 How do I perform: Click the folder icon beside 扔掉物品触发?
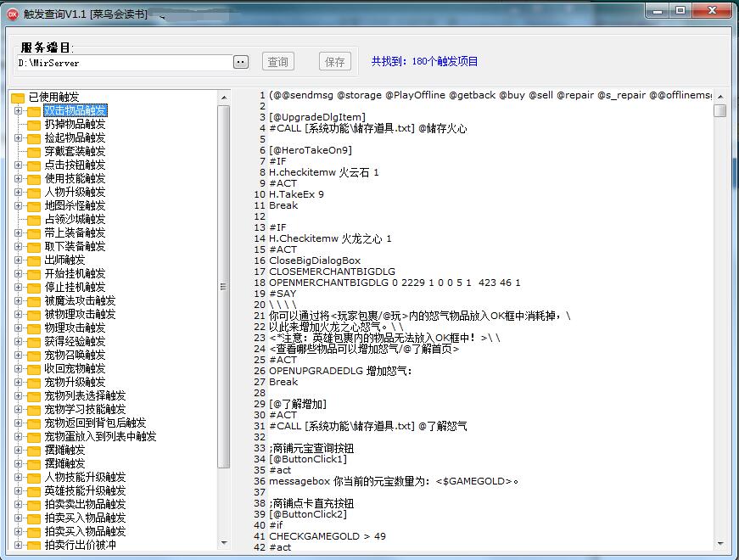[34, 125]
